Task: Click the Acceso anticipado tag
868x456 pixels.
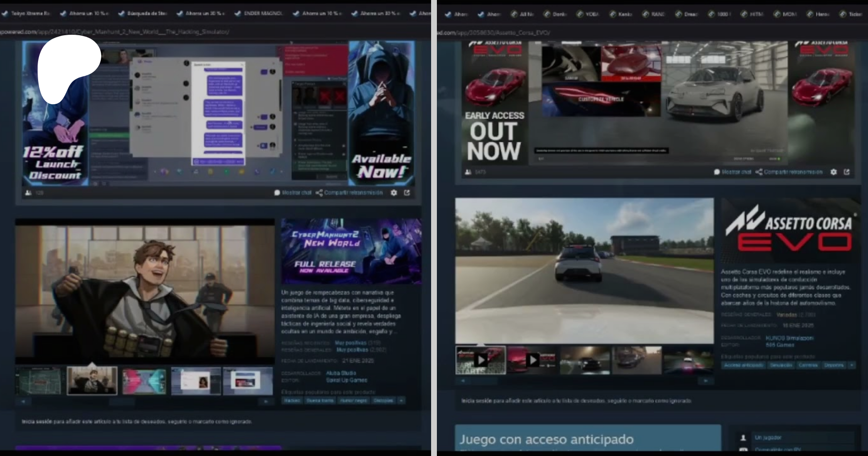Action: point(743,365)
